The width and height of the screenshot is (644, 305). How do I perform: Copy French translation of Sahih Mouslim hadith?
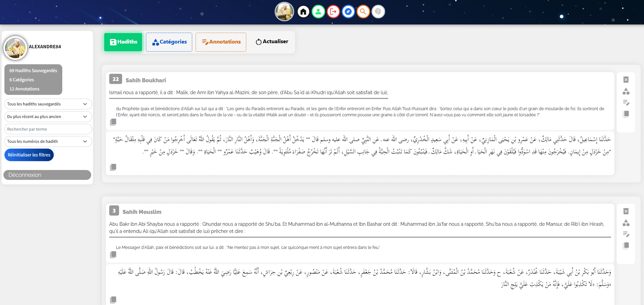tap(113, 254)
